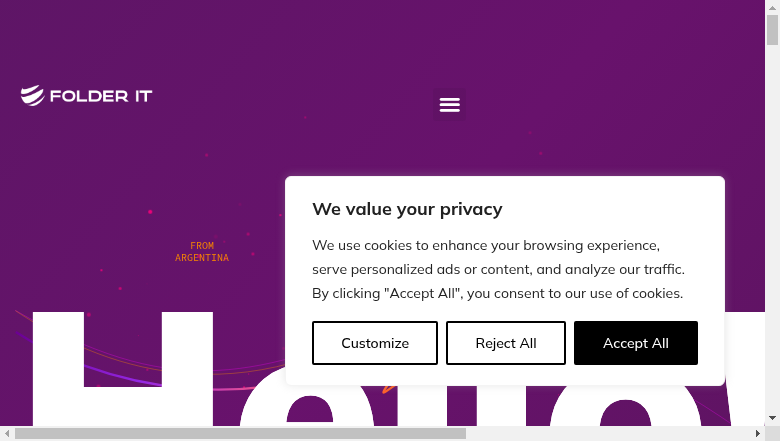
Task: Consent to cookies with Accept All
Action: (x=635, y=343)
